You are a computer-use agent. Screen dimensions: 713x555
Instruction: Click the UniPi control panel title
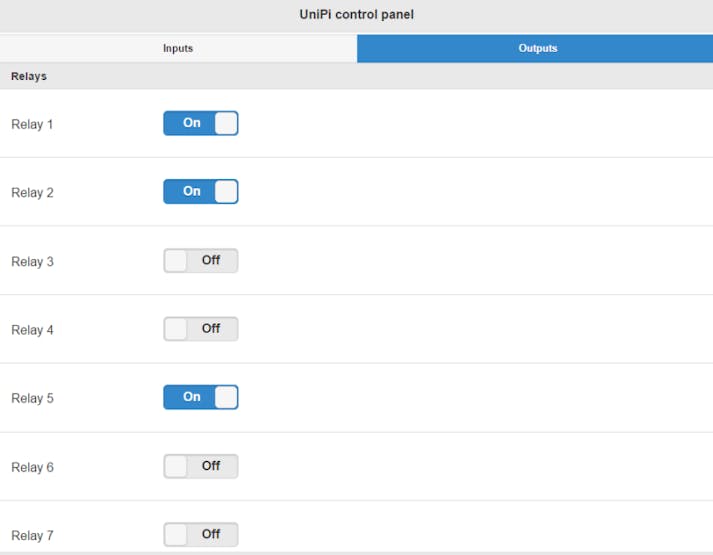click(x=356, y=15)
